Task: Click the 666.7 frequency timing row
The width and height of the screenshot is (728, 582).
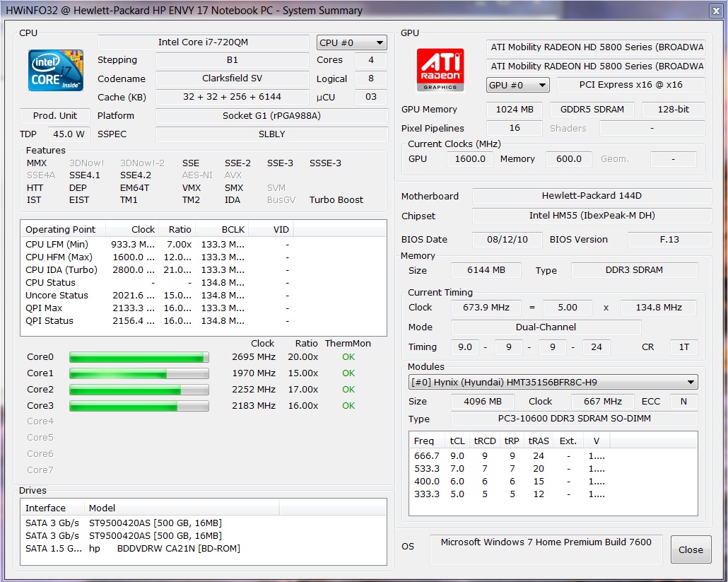Action: 553,456
